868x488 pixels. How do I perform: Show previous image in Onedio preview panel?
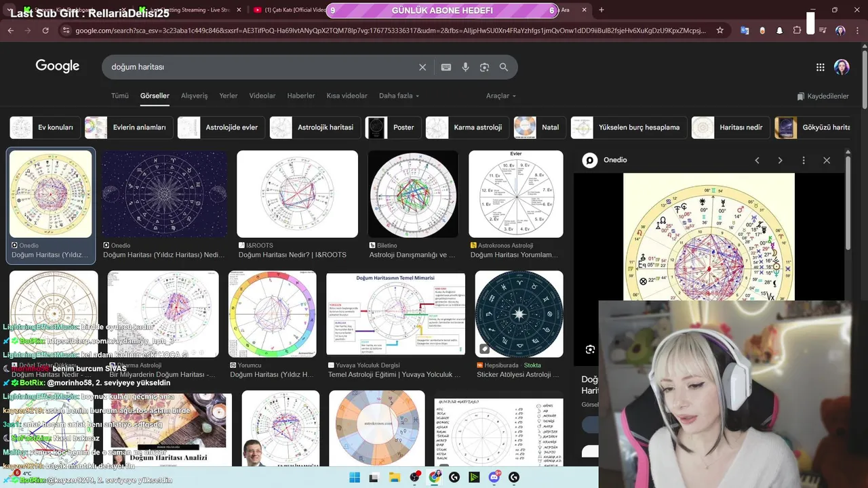pos(757,161)
